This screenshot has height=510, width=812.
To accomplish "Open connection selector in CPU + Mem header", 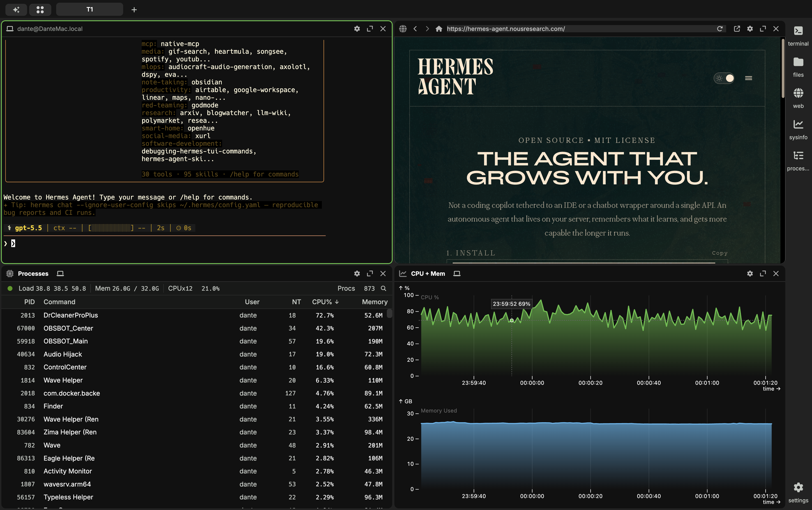I will point(457,274).
